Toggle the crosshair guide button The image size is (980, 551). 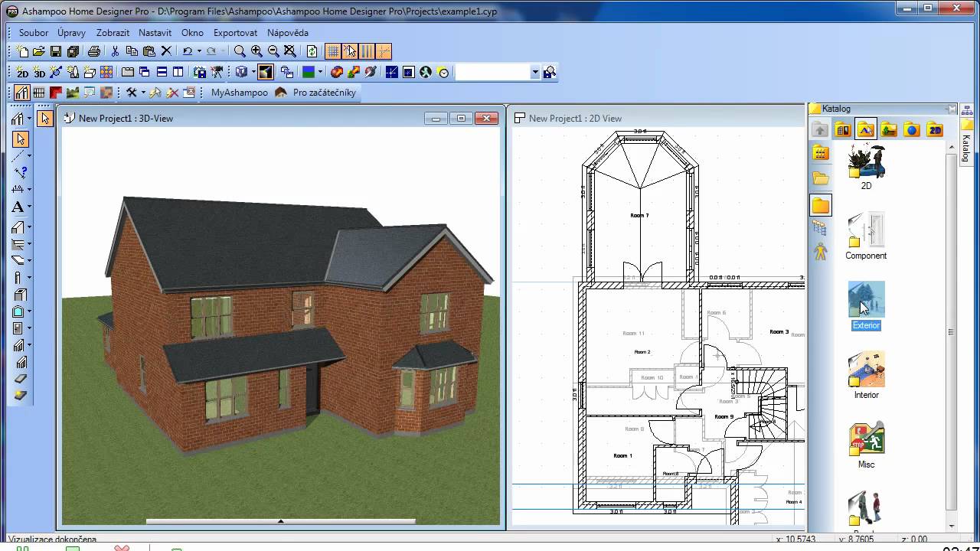click(x=384, y=51)
